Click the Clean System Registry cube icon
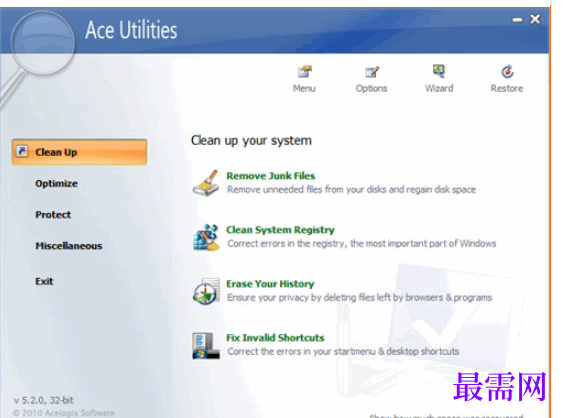 (x=206, y=237)
